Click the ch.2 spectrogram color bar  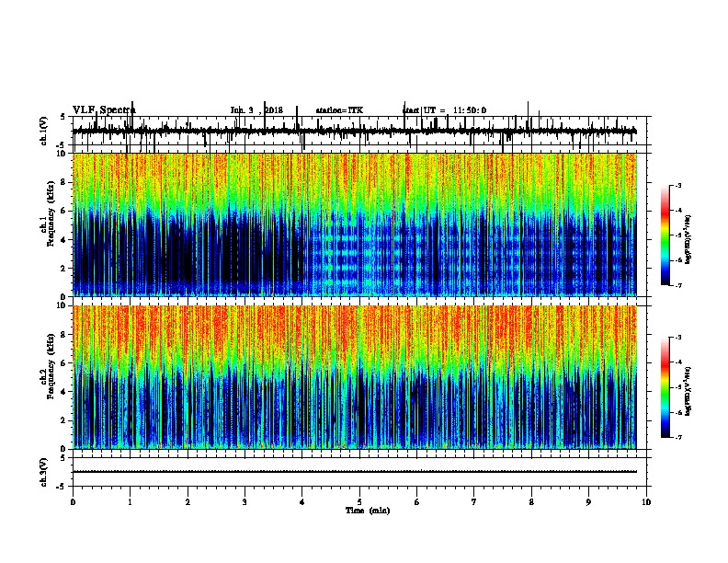pyautogui.click(x=665, y=387)
